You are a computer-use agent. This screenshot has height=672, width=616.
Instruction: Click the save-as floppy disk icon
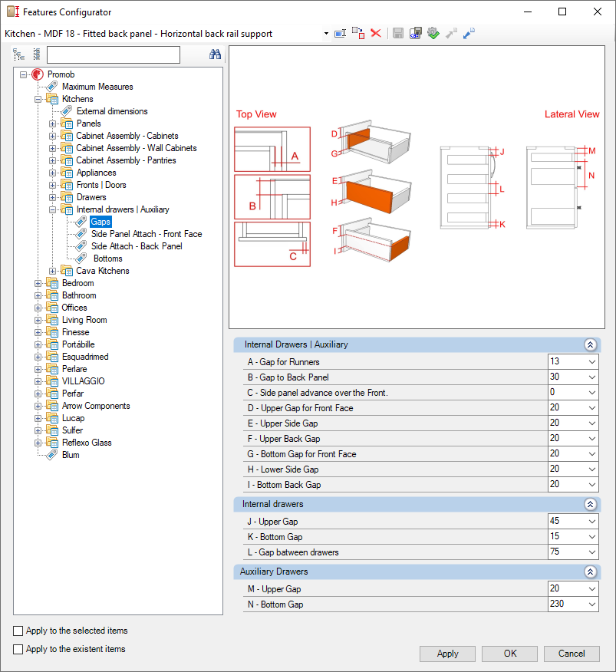pyautogui.click(x=415, y=34)
